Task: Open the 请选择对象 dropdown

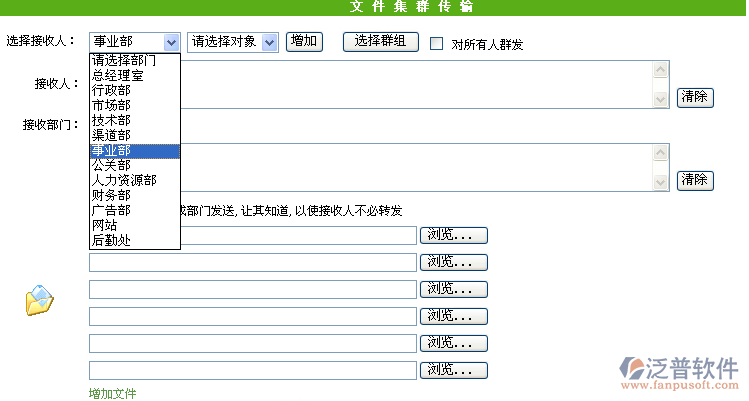Action: 233,42
